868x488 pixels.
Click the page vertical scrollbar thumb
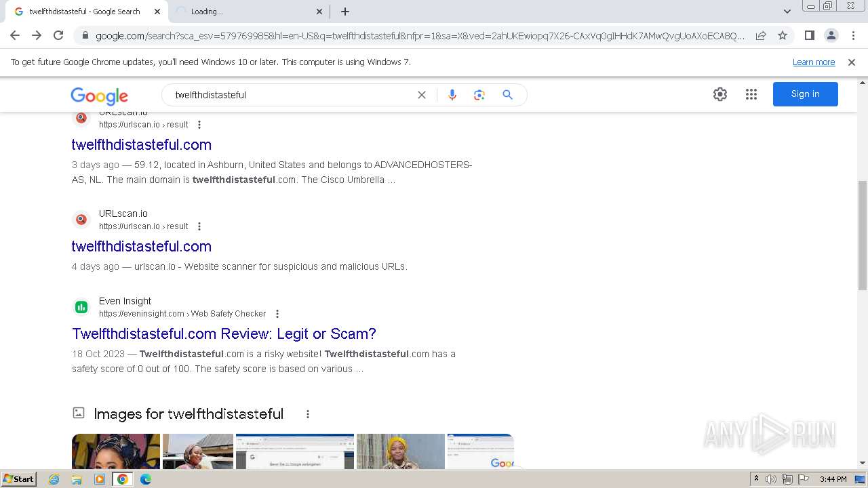pos(863,235)
